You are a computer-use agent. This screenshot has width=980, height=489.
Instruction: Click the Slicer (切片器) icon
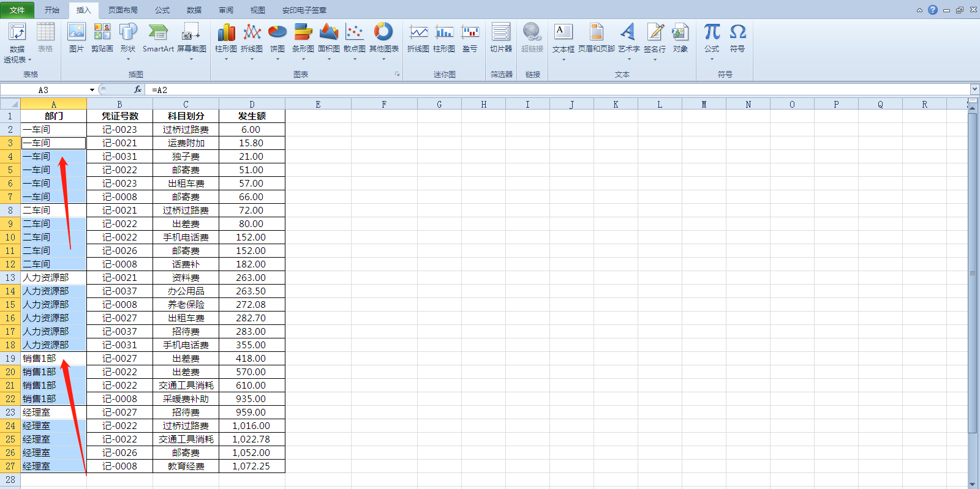[x=501, y=32]
